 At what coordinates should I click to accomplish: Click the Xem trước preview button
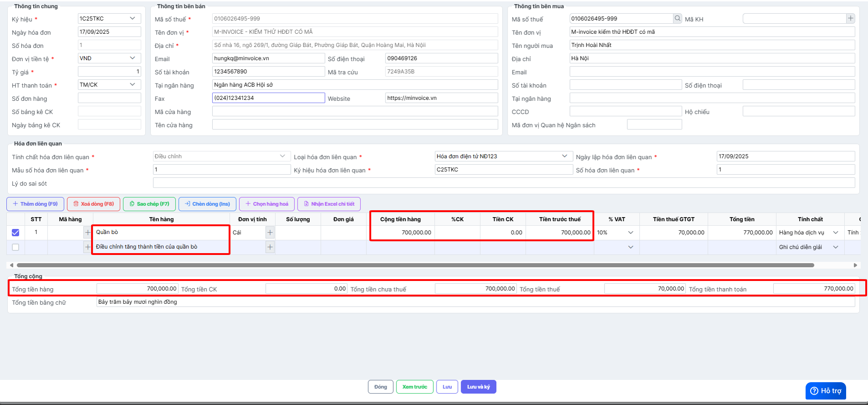tap(415, 387)
